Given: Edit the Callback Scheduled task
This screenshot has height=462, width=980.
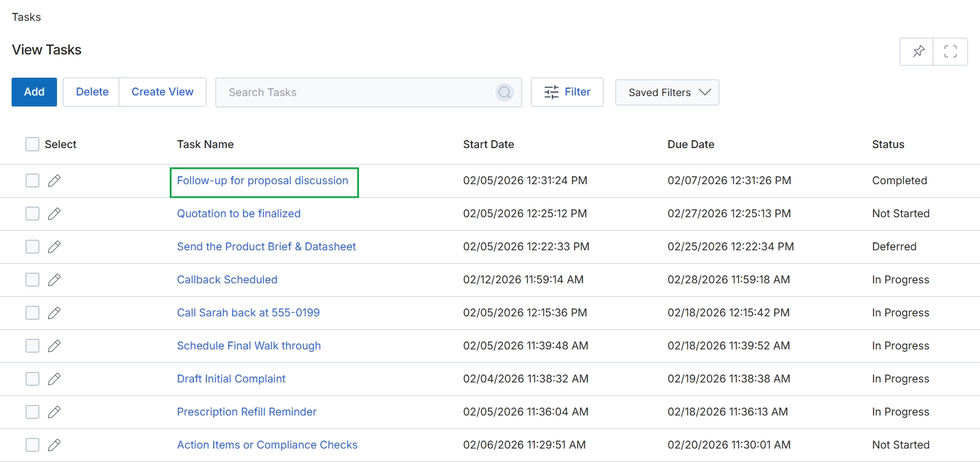Looking at the screenshot, I should tap(54, 280).
